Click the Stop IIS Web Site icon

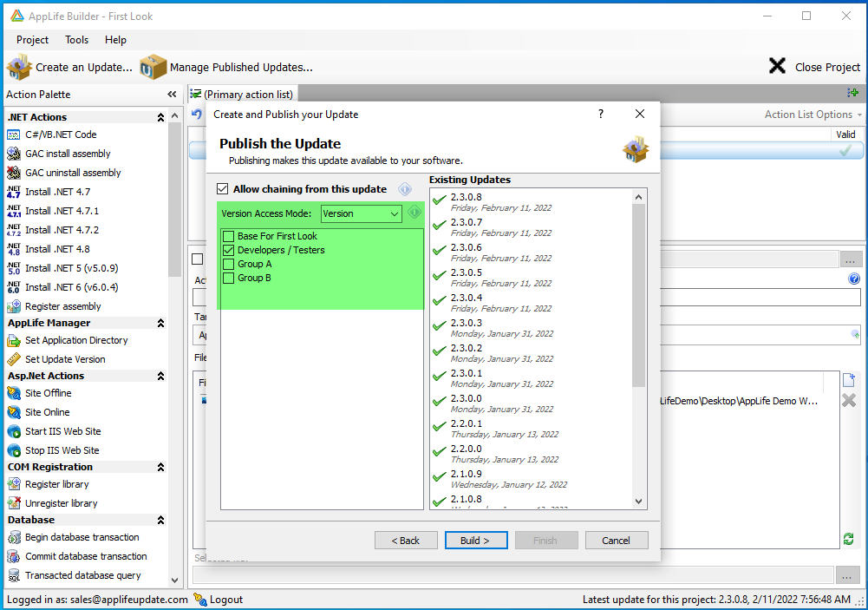click(x=14, y=450)
